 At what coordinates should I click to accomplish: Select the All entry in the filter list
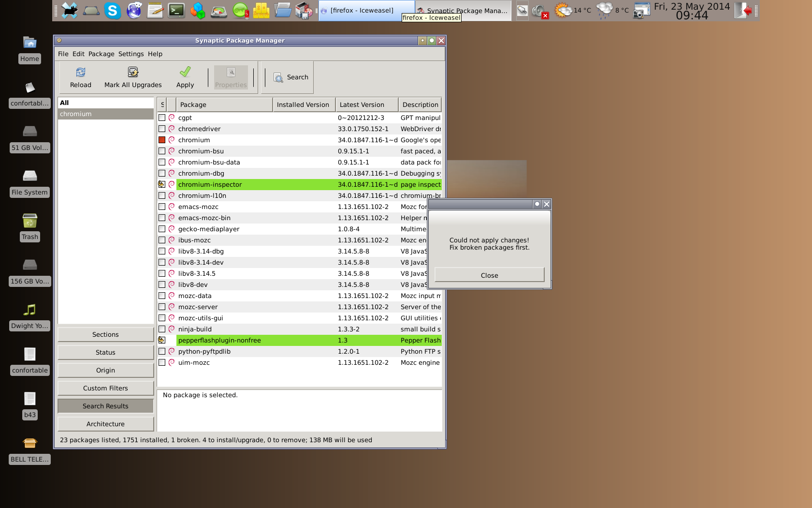(105, 103)
